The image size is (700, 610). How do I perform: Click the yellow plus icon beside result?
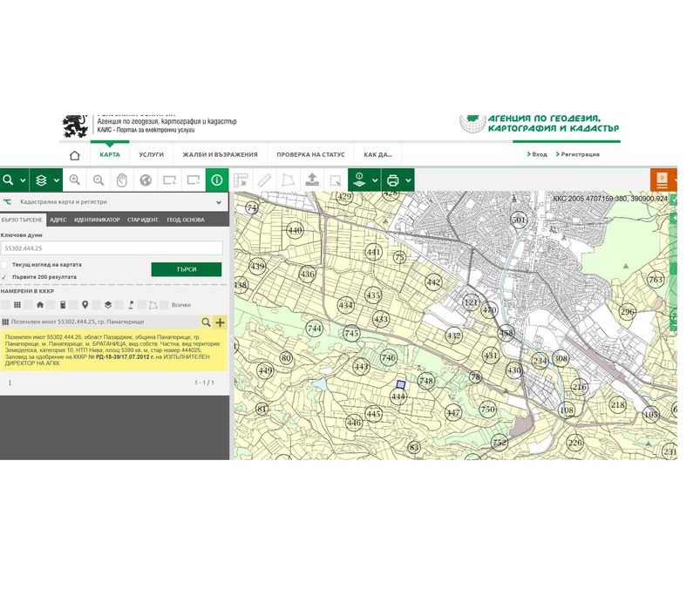(x=220, y=322)
